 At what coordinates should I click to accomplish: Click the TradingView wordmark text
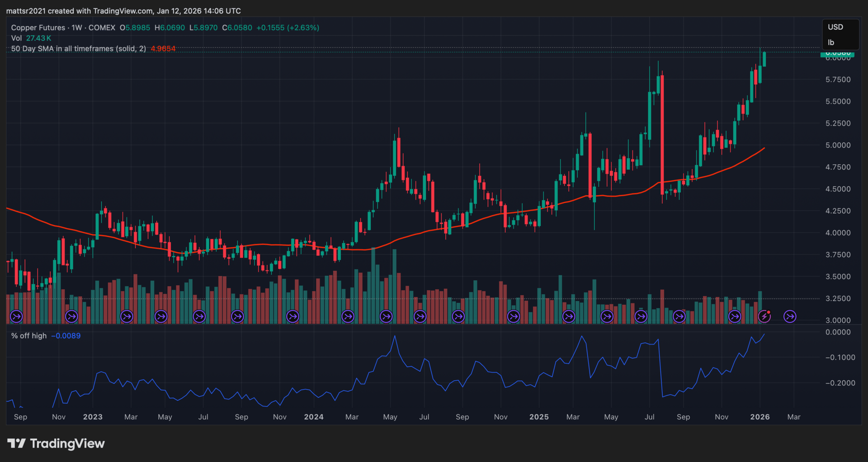pyautogui.click(x=67, y=443)
